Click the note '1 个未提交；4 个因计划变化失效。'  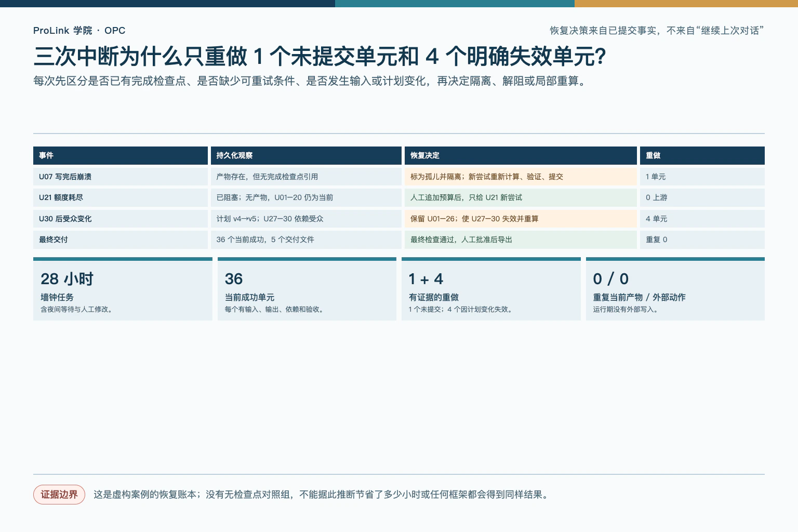click(462, 309)
